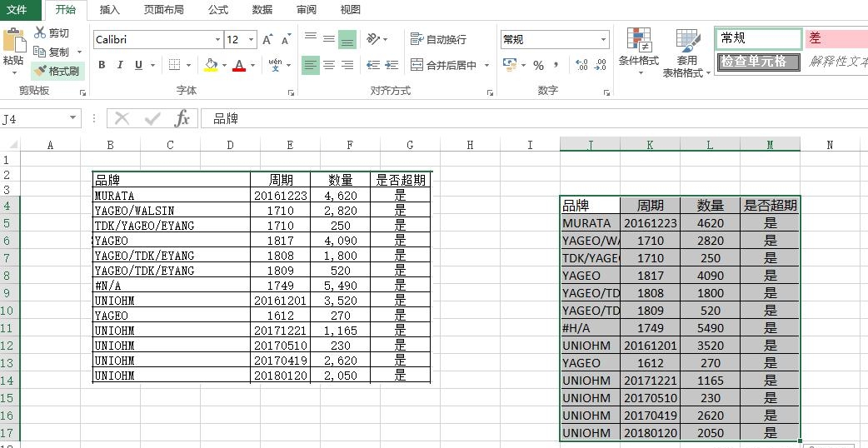868x448 pixels.
Task: Open font group dialog launcher
Action: point(292,93)
